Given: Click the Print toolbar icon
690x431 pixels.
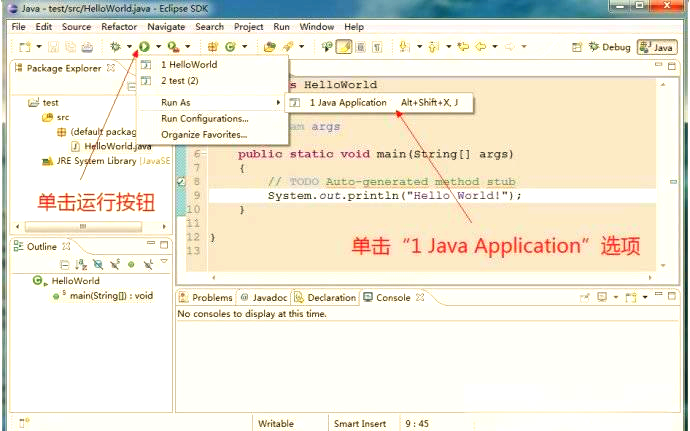Looking at the screenshot, I should pyautogui.click(x=87, y=47).
